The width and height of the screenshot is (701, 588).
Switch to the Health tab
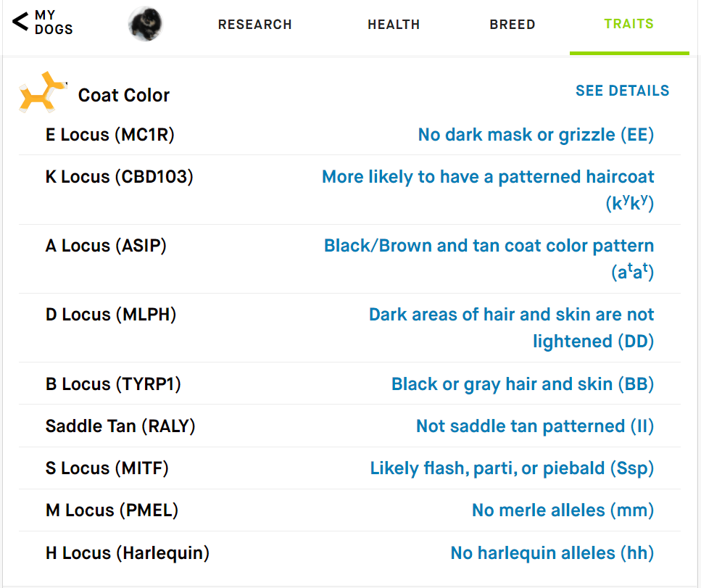pyautogui.click(x=394, y=24)
